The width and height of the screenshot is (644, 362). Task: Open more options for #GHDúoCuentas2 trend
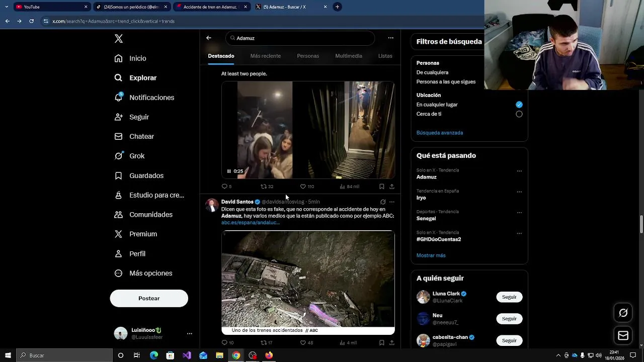[x=519, y=234]
